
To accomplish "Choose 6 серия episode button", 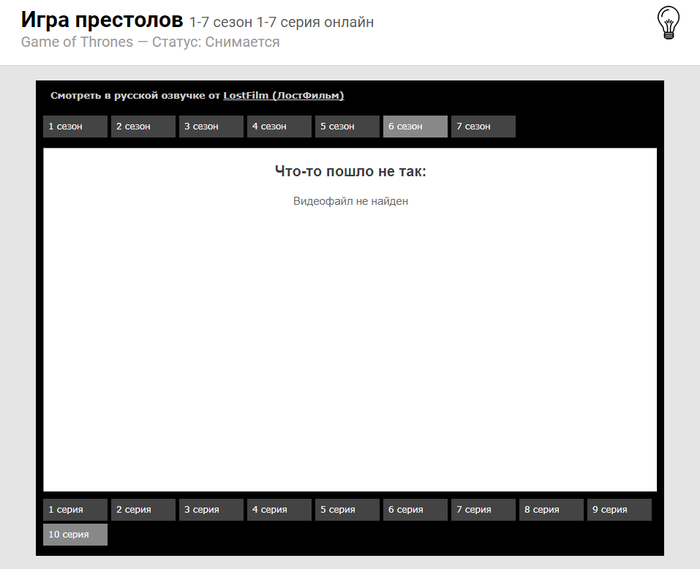I will (415, 510).
